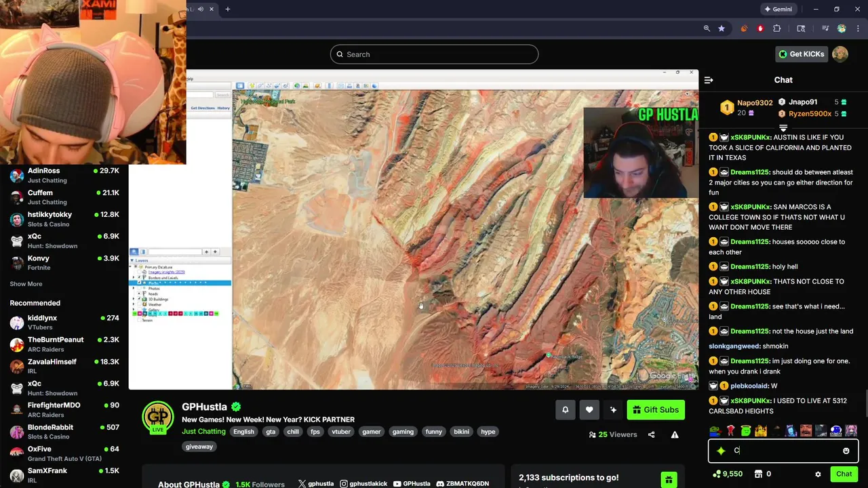This screenshot has height=488, width=868.
Task: Select the giveaway tag
Action: [199, 447]
